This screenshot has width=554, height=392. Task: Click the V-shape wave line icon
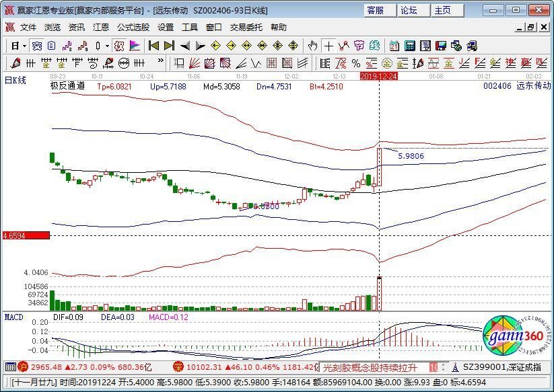click(256, 63)
